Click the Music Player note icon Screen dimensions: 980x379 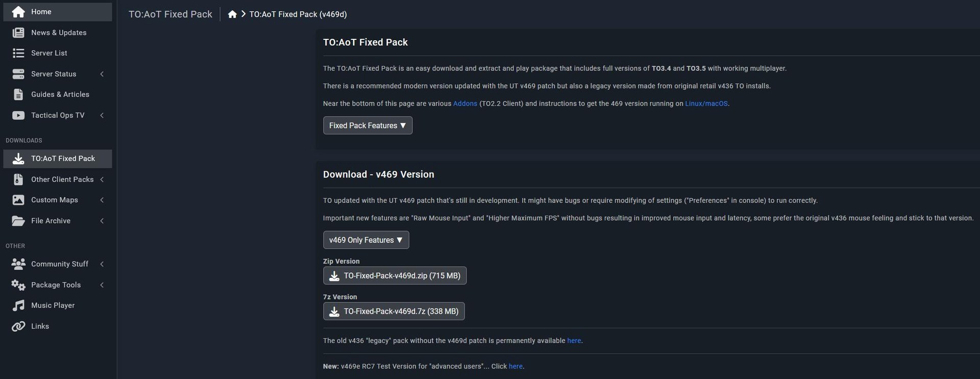[x=18, y=305]
